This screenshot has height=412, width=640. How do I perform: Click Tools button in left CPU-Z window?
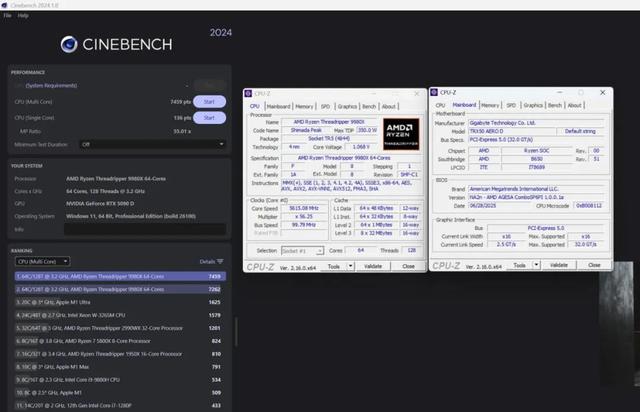coord(334,266)
